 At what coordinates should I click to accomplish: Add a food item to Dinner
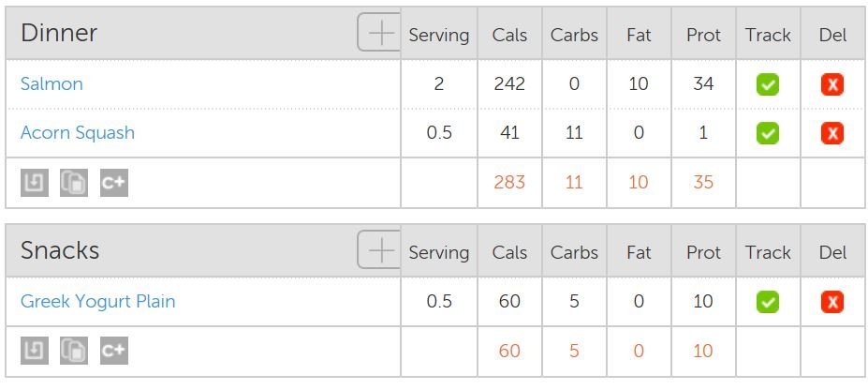tap(380, 33)
